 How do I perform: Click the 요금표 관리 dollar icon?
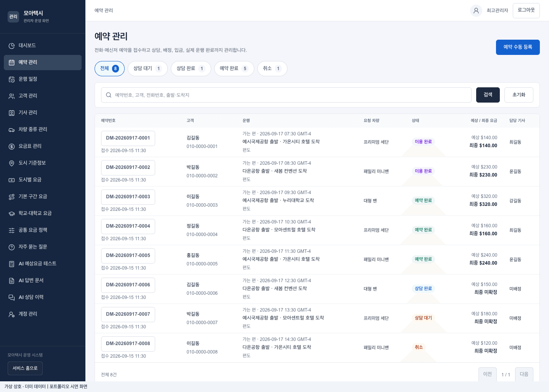point(12,146)
